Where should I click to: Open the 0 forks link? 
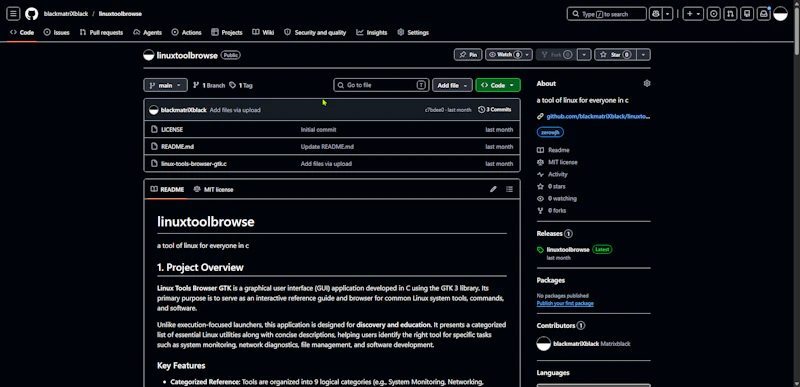coord(557,211)
